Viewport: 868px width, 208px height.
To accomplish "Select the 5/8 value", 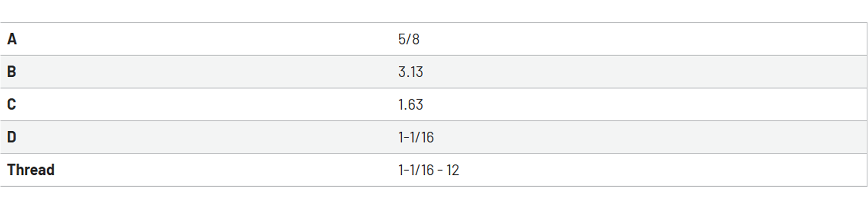I will 409,39.
